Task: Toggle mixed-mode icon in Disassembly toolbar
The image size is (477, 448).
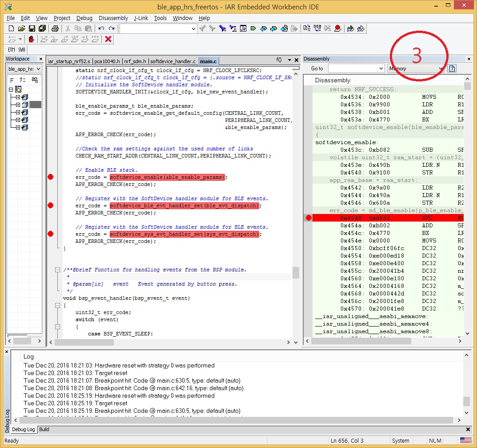Action: 452,69
